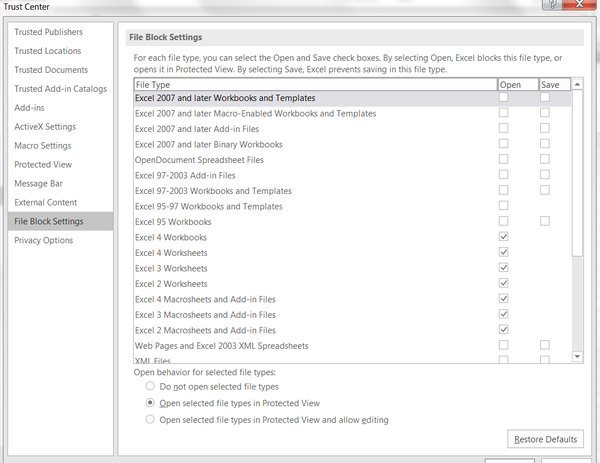Screen dimensions: 600x463
Task: Click the Restore Defaults button
Action: point(545,439)
